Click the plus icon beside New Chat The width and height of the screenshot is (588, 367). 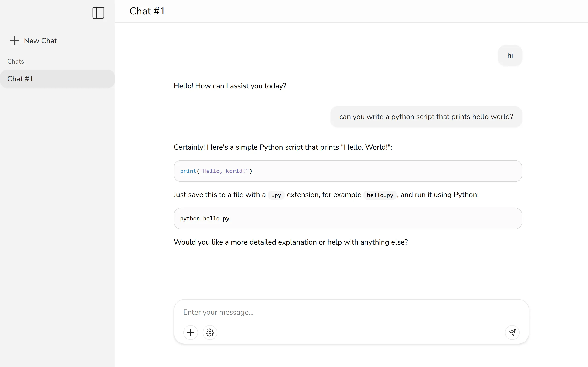coord(14,41)
